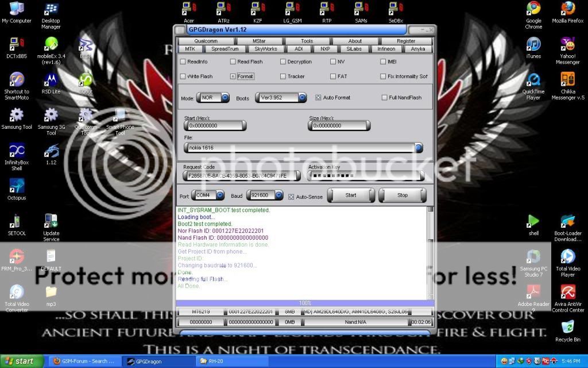
Task: Open the Octopus desktop icon
Action: point(17,187)
